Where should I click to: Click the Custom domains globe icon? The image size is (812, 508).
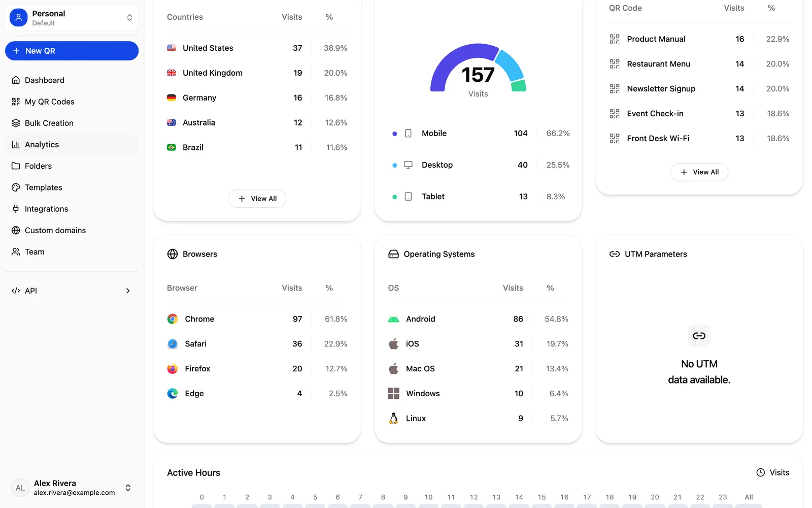click(16, 230)
